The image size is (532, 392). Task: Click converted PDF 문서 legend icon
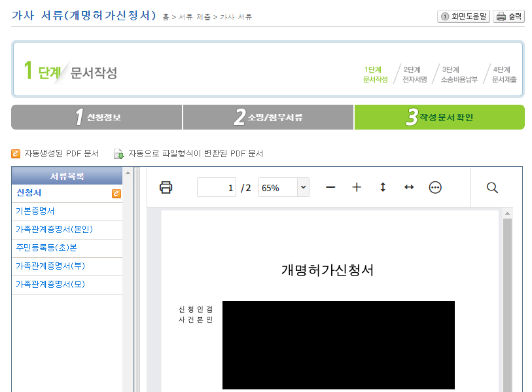point(118,154)
